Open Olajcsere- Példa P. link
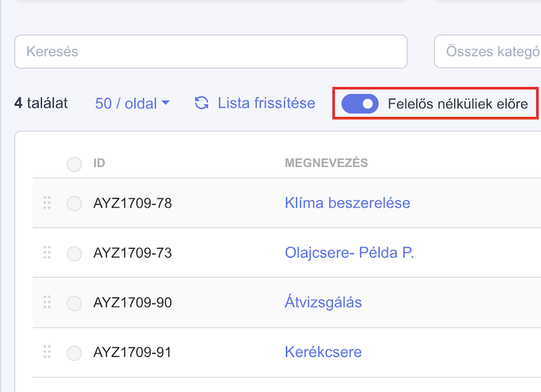This screenshot has width=541, height=392. [x=349, y=253]
